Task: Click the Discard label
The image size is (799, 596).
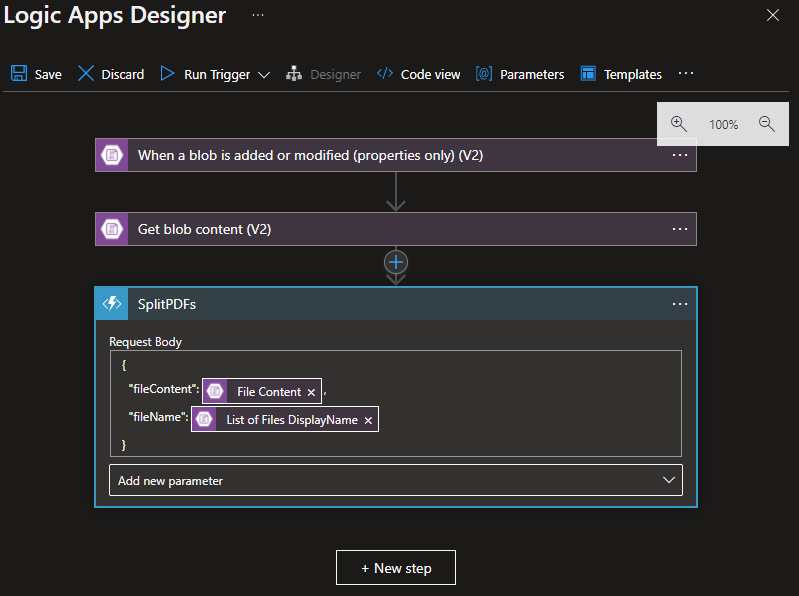Action: (123, 74)
